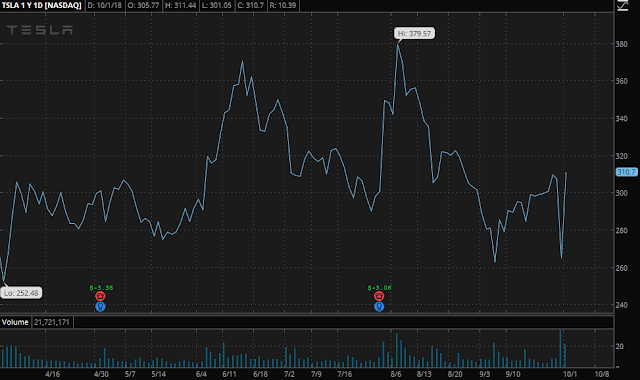Click the 5/14 date axis label

158,374
